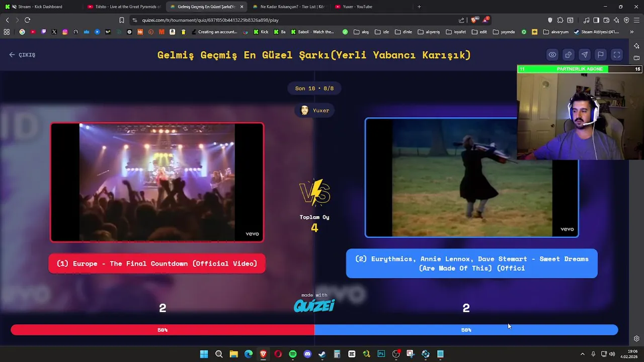This screenshot has width=644, height=362.
Task: Open Brave Leo AI sparkle icon in toolbar
Action: click(616, 20)
